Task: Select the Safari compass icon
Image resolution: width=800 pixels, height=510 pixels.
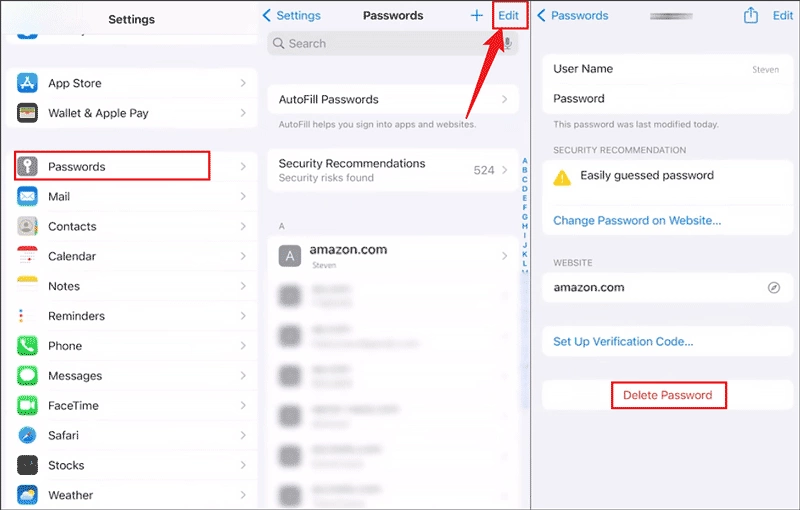Action: [28, 436]
